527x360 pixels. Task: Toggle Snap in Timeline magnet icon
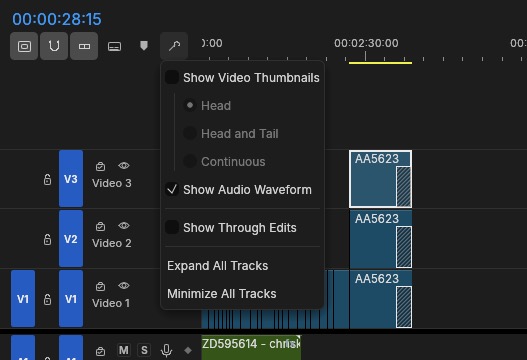54,46
